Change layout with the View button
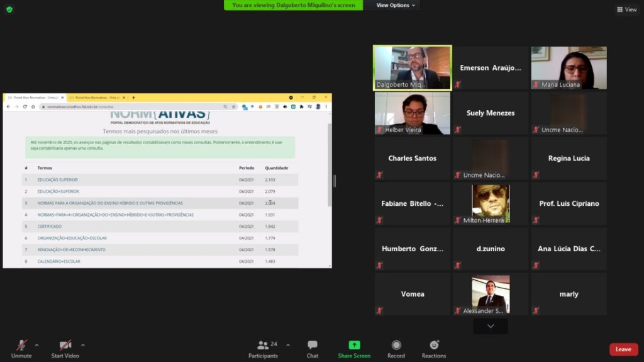The image size is (644, 362). click(x=627, y=9)
